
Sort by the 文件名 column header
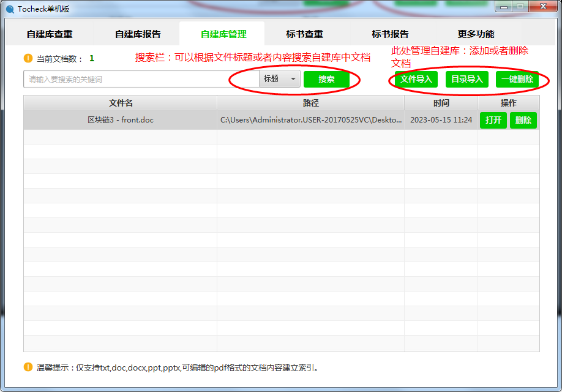point(121,103)
